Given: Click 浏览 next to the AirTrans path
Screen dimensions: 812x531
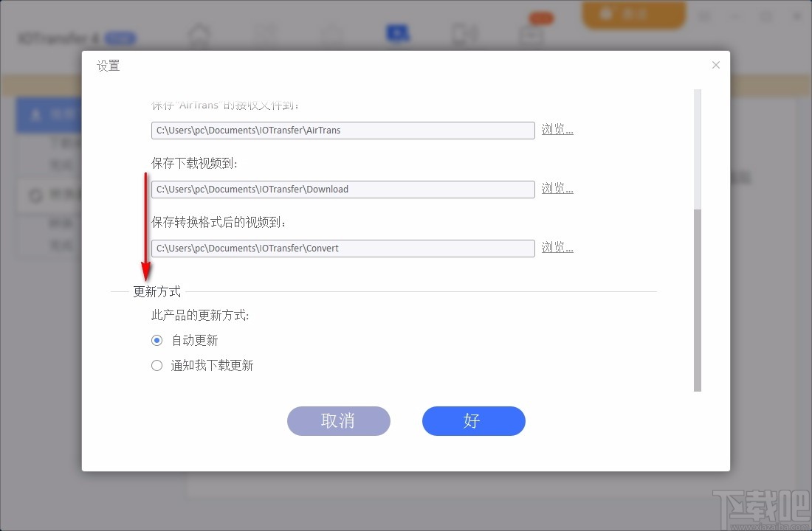Looking at the screenshot, I should (x=557, y=129).
